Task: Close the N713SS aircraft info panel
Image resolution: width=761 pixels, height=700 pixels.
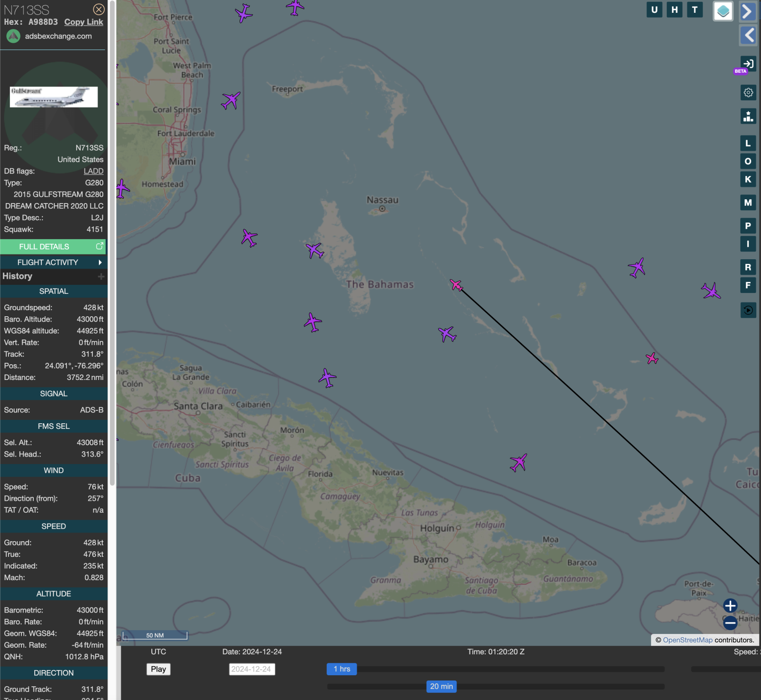Action: tap(98, 9)
